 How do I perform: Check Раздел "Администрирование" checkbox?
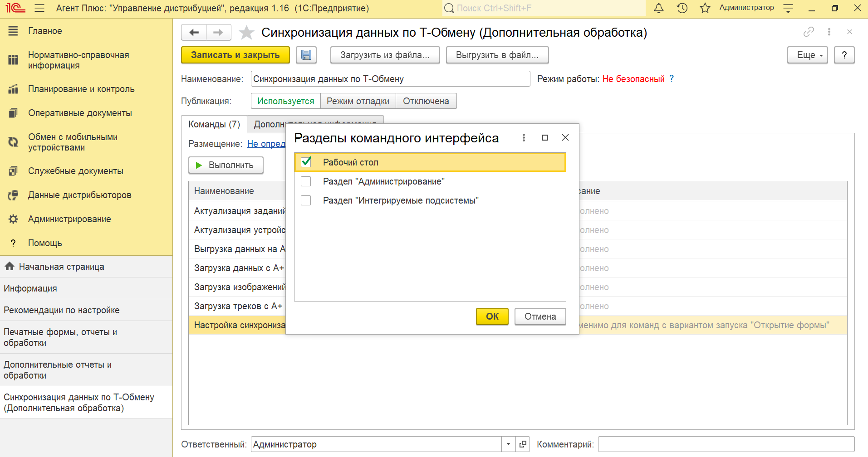(x=306, y=181)
